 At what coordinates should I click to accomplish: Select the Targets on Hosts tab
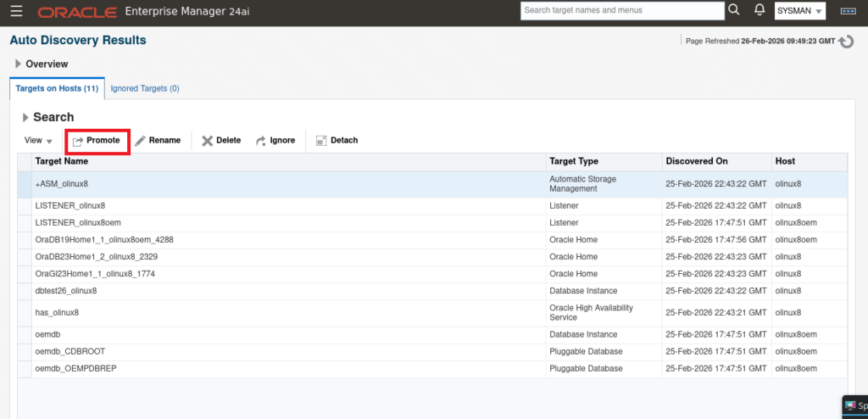click(57, 88)
